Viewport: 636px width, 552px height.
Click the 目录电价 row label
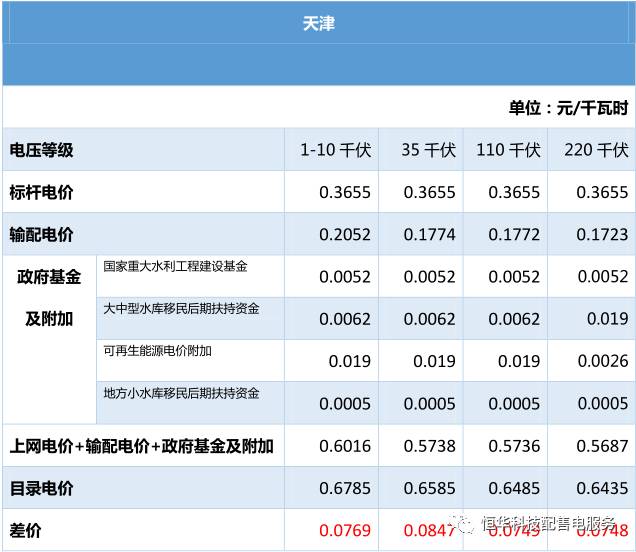pyautogui.click(x=41, y=489)
